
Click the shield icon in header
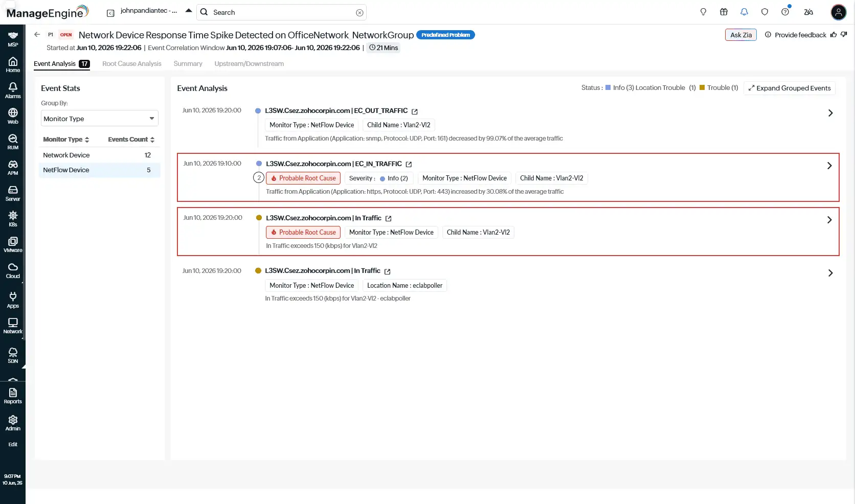click(x=764, y=12)
